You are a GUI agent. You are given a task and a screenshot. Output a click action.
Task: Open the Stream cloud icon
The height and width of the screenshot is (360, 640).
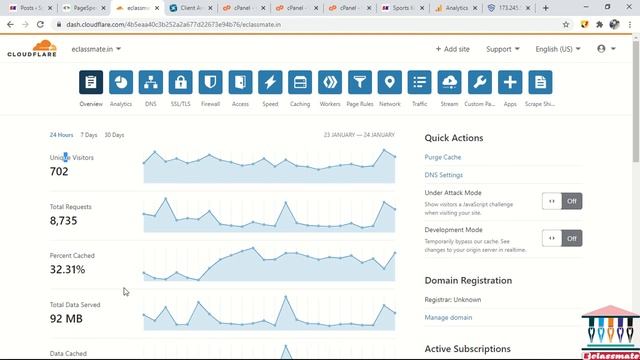click(x=449, y=82)
